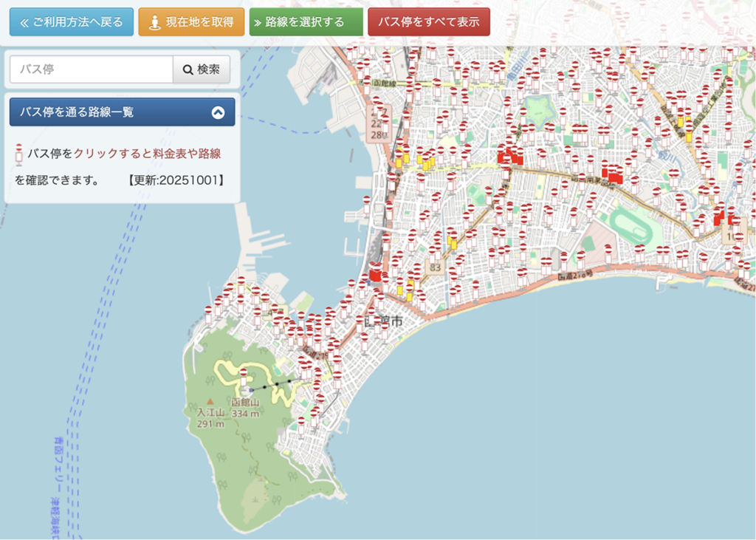
Task: Click the bus stop legend icon in info panel
Action: (x=19, y=154)
